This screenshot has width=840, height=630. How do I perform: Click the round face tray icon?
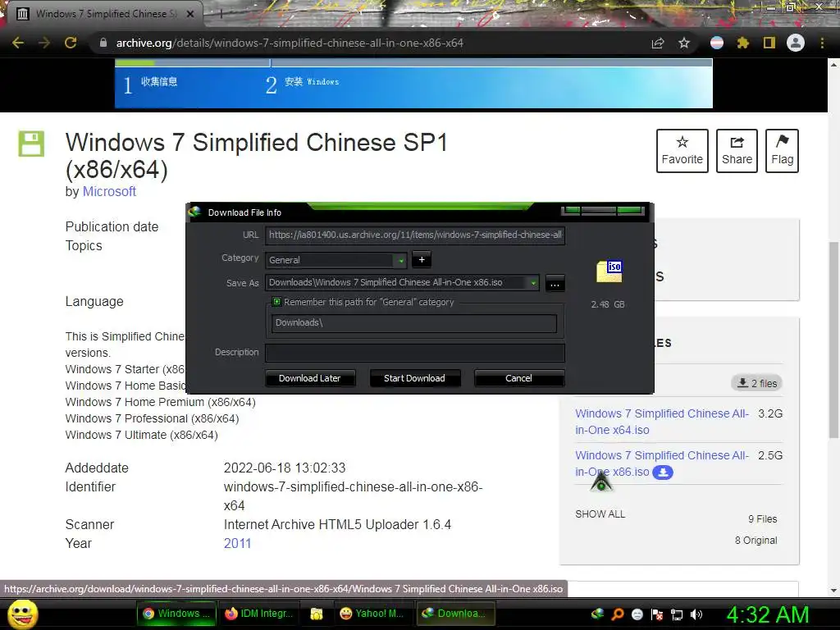[637, 614]
